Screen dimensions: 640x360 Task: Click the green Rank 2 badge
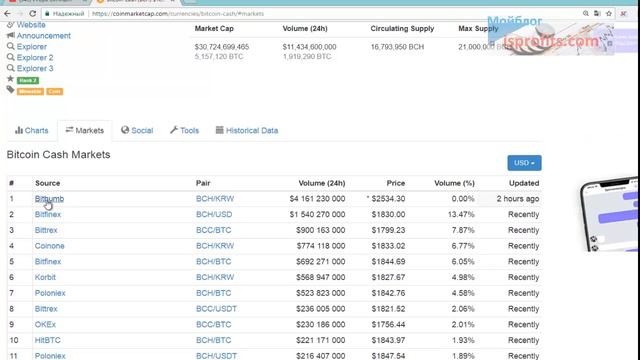[28, 80]
